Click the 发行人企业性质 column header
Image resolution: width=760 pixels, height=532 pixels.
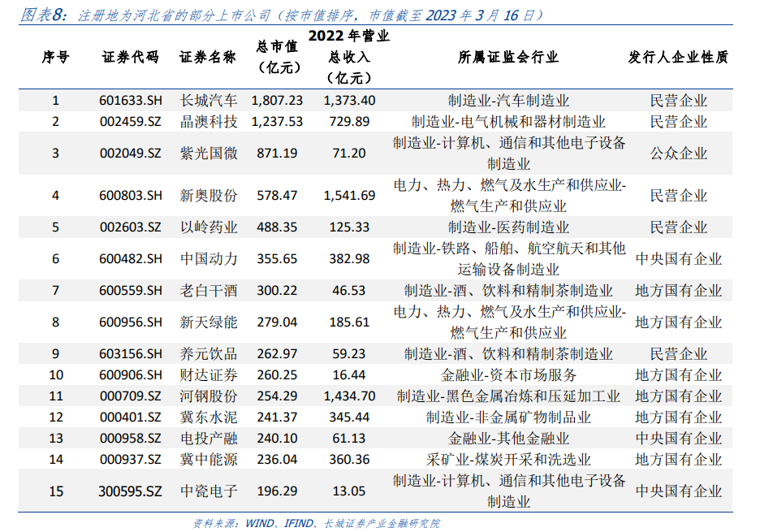point(678,57)
